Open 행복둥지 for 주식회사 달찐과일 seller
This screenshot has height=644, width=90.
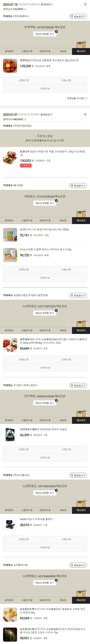tap(78, 295)
